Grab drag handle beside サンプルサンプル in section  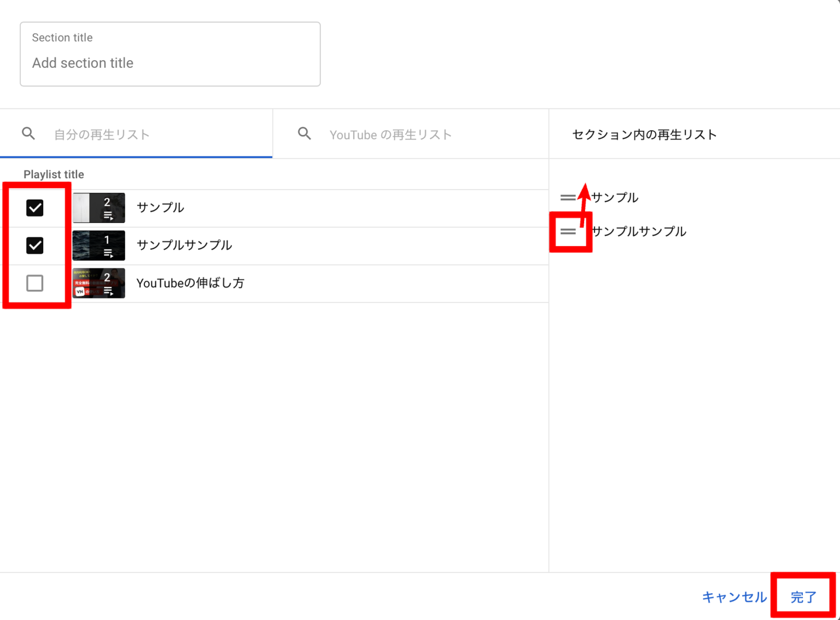(568, 231)
